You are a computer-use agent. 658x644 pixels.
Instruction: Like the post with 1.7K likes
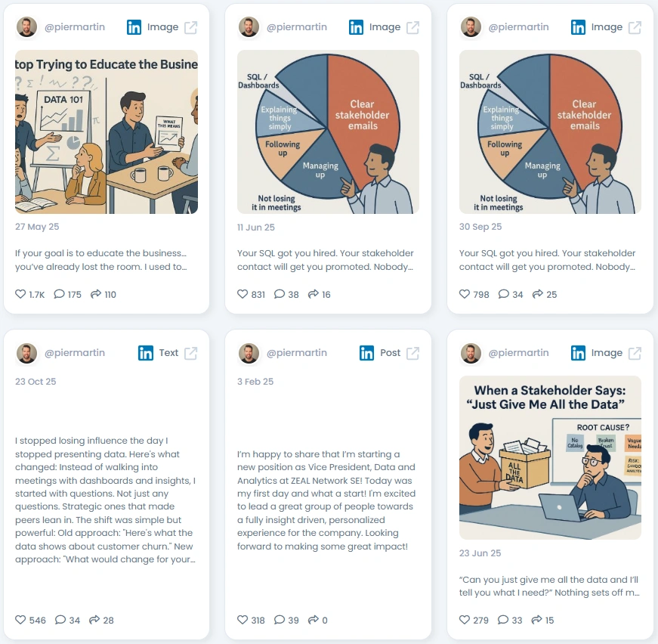click(x=20, y=294)
